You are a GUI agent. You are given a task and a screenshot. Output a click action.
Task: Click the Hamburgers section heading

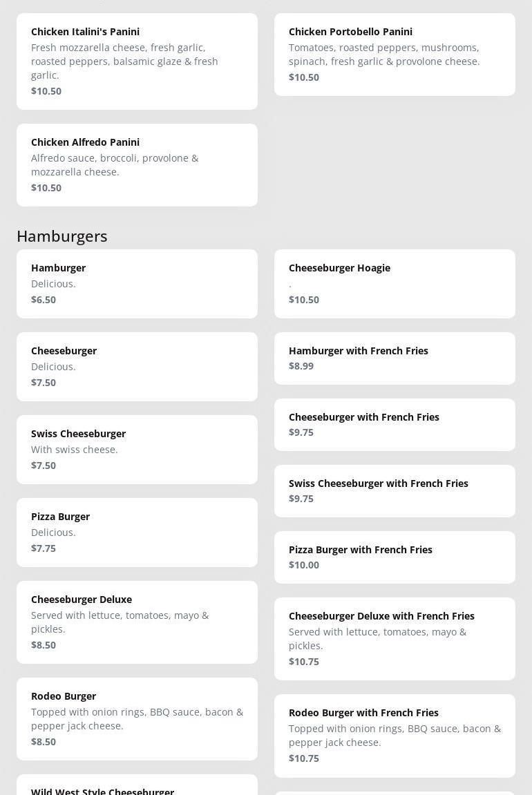62,236
